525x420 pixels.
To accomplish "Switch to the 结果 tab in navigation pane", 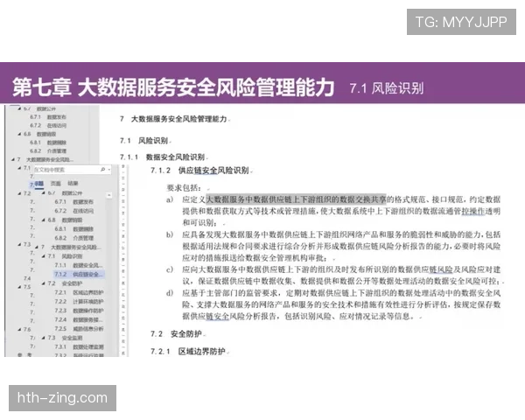I will (73, 183).
